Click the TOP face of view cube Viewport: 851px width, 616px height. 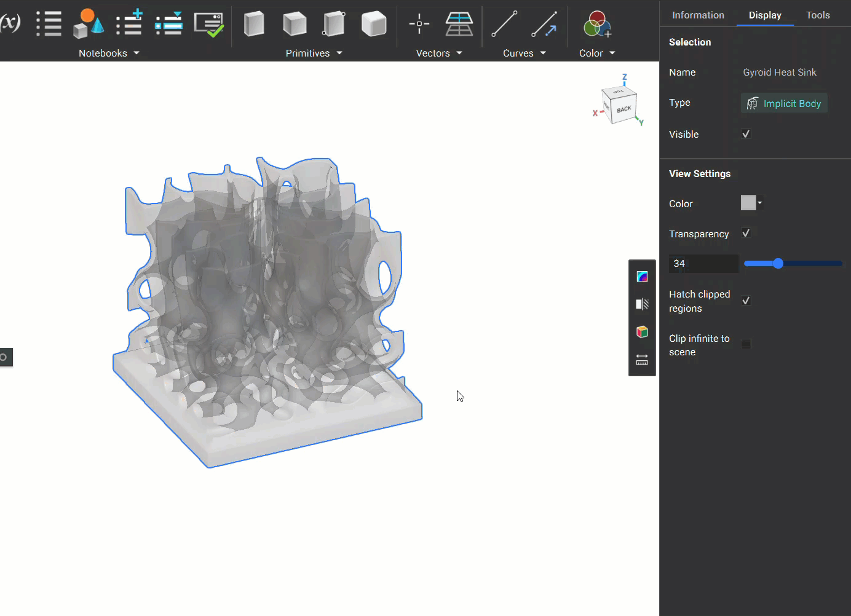tap(618, 91)
